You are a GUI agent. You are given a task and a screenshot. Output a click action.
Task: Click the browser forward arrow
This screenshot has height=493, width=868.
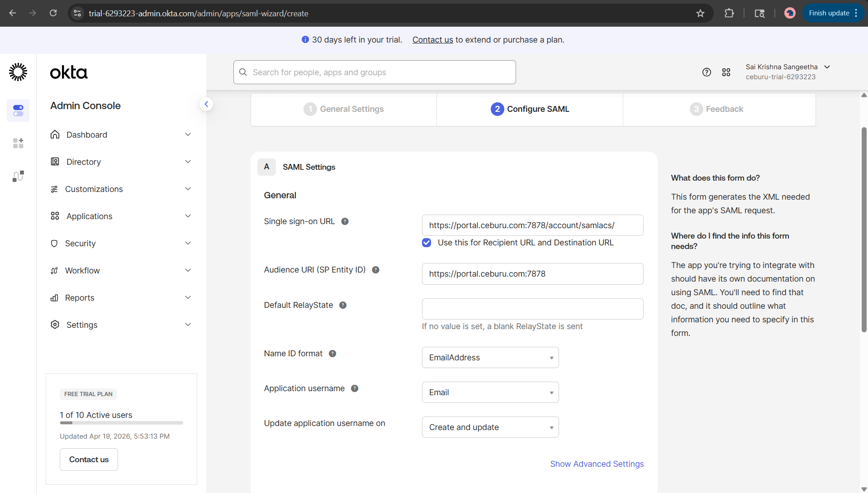point(33,13)
